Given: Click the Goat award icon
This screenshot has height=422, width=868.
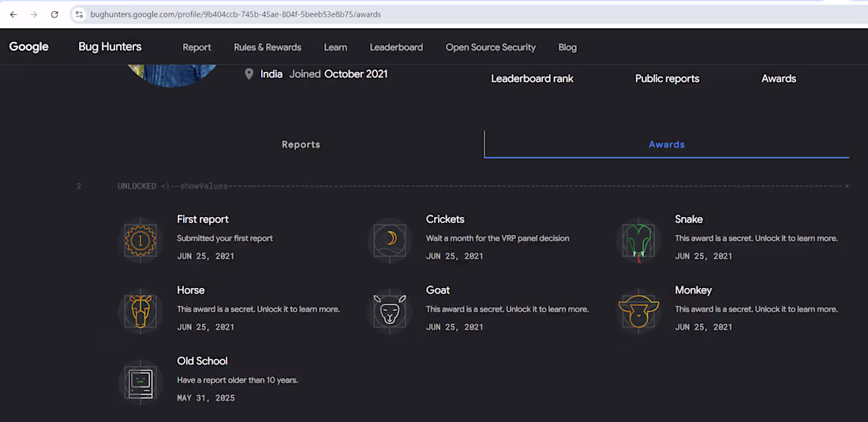Looking at the screenshot, I should pyautogui.click(x=390, y=311).
